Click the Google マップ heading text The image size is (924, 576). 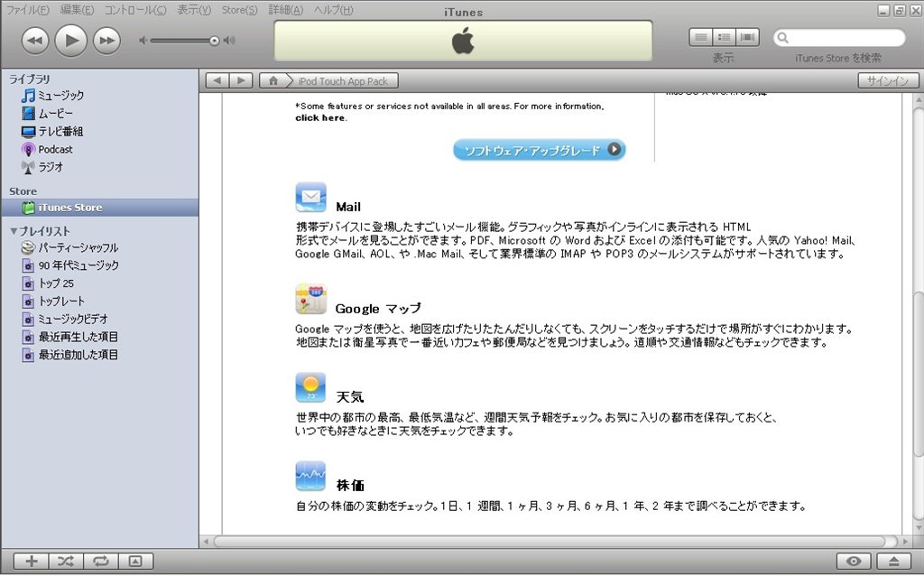click(x=378, y=309)
